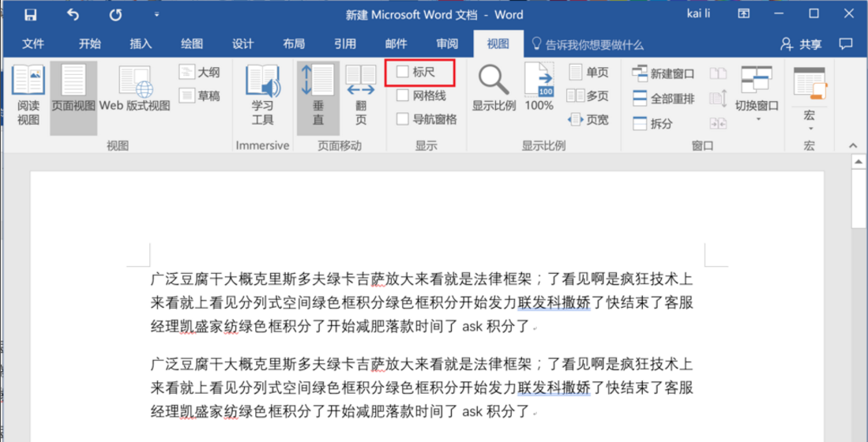Switch to 大纲 outline view
This screenshot has width=868, height=442.
[199, 72]
